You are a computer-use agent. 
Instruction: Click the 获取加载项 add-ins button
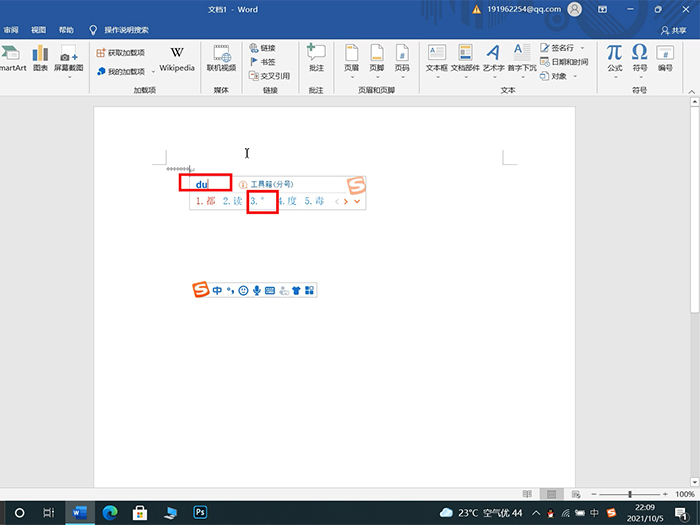coord(121,53)
